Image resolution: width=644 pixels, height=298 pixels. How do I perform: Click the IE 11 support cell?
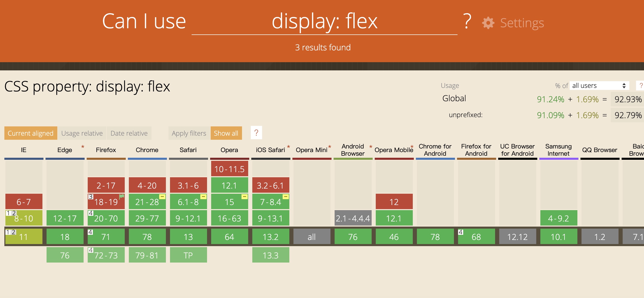point(24,237)
